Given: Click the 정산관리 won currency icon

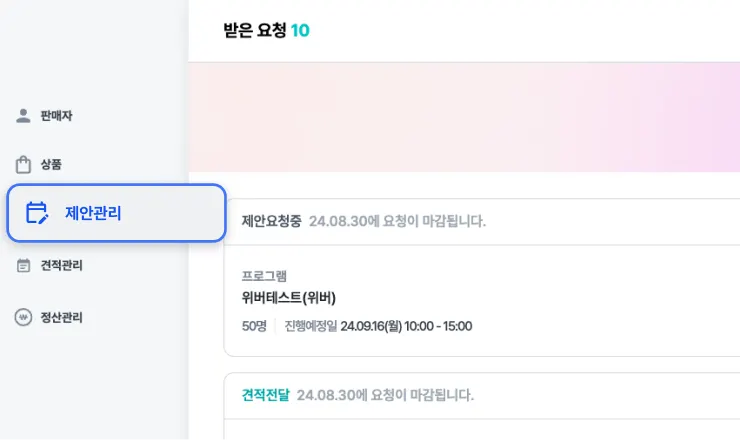Looking at the screenshot, I should coord(24,318).
